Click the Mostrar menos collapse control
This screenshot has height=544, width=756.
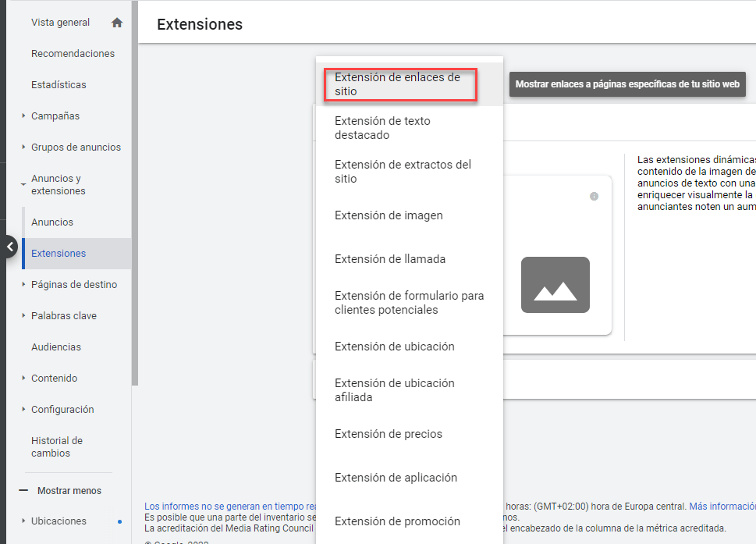69,491
